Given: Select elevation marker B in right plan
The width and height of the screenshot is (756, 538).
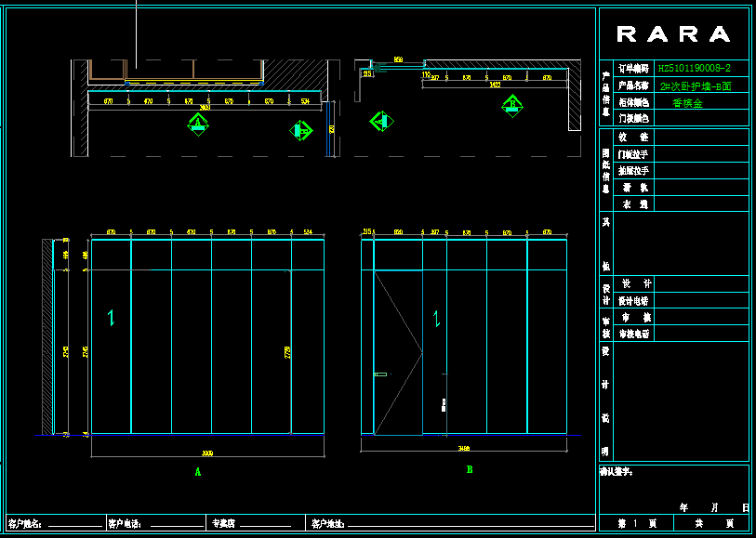Looking at the screenshot, I should click(512, 105).
